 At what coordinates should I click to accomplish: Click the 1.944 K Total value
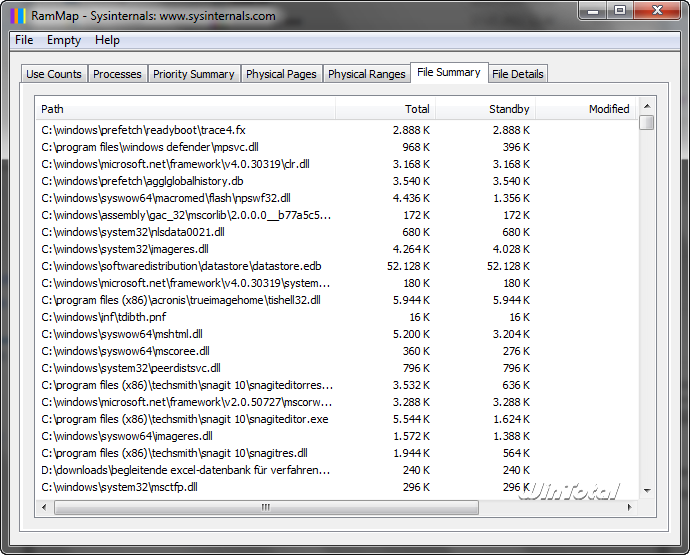411,453
